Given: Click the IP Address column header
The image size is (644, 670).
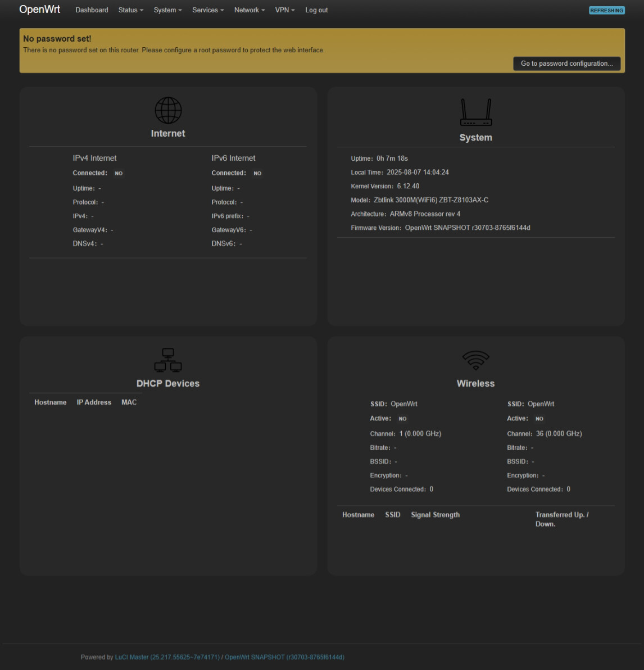Looking at the screenshot, I should pyautogui.click(x=94, y=402).
